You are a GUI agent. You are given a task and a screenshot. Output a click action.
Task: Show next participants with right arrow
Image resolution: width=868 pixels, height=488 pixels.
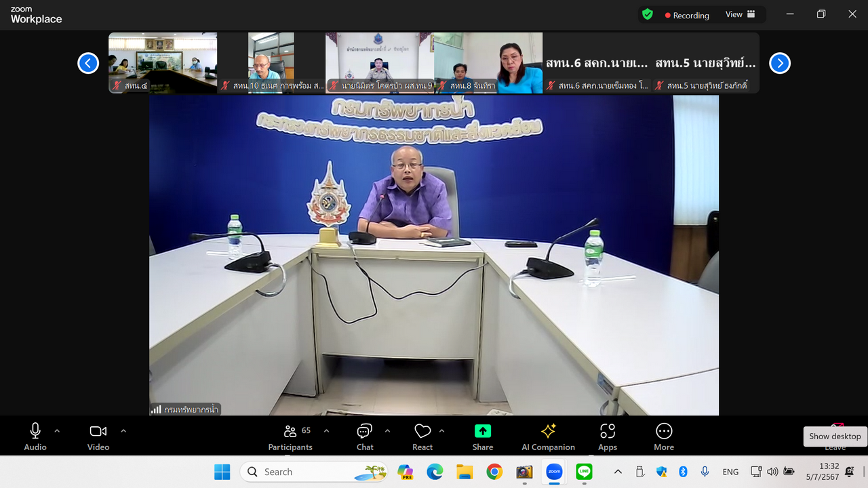pos(780,63)
